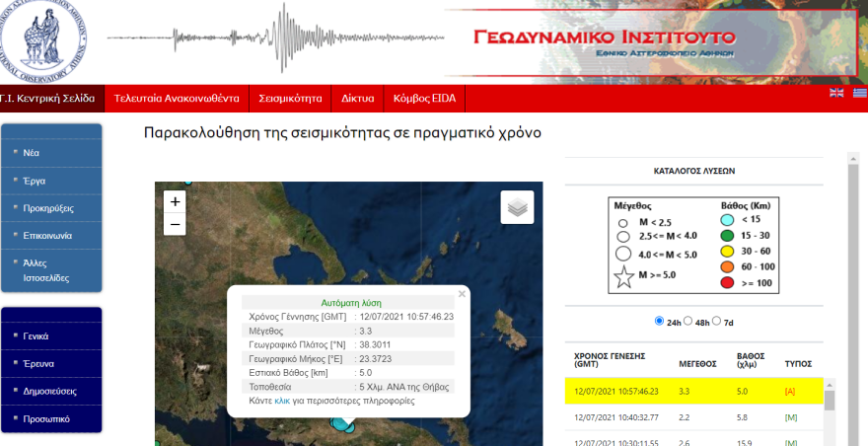Click the latitude value 38.3011
The width and height of the screenshot is (868, 446).
click(x=375, y=344)
